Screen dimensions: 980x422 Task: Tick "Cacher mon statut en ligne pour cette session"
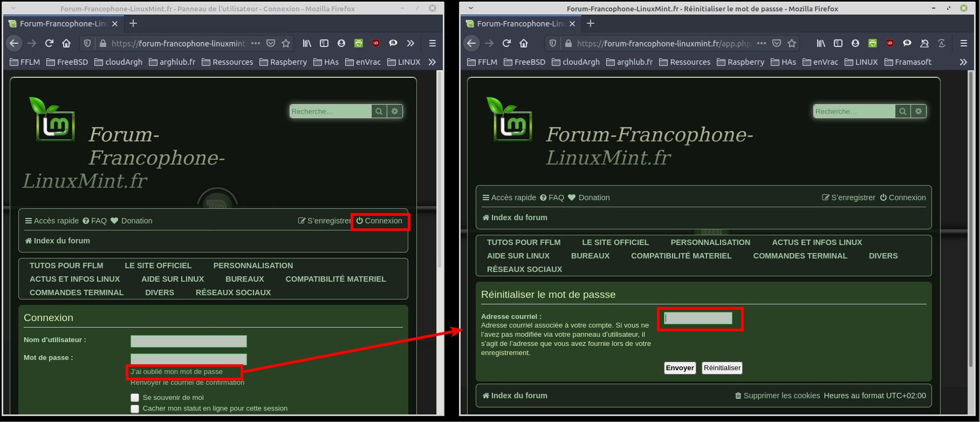point(135,409)
